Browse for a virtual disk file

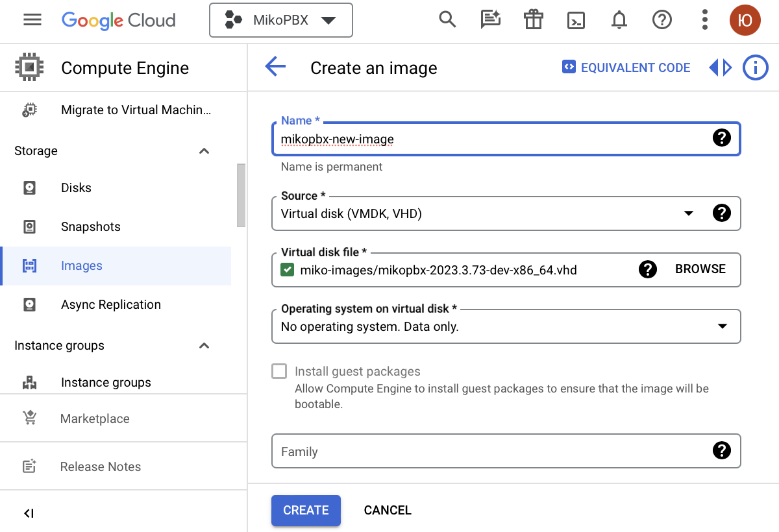point(700,269)
